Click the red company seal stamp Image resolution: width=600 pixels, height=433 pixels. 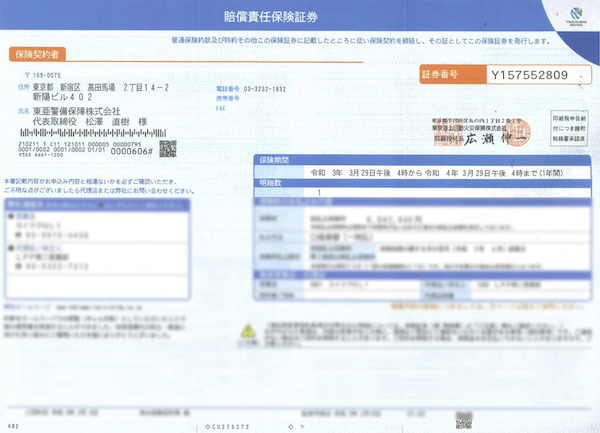[518, 132]
